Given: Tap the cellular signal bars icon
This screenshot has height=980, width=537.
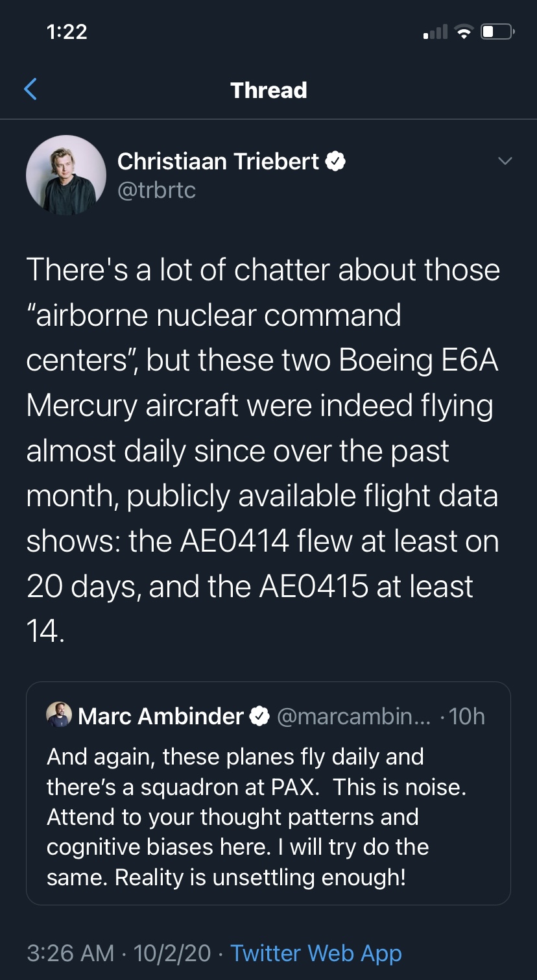Looking at the screenshot, I should point(435,32).
